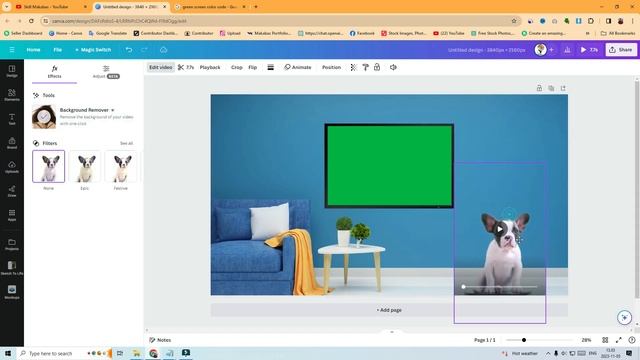
Task: Open grid view icon
Action: 605,340
